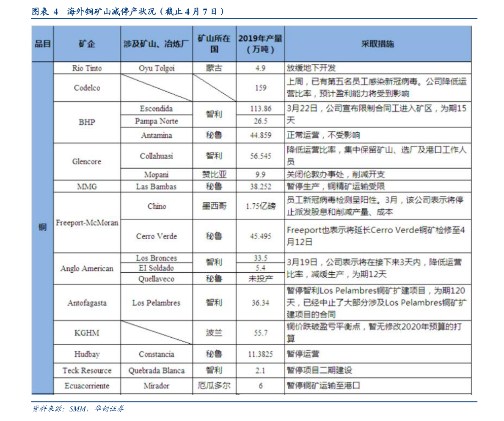Click the Los Pelambres mine cell
This screenshot has height=421, width=504.
(x=157, y=303)
